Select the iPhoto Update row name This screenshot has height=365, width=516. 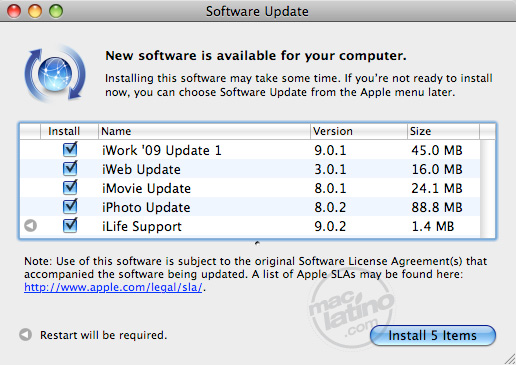pyautogui.click(x=146, y=207)
